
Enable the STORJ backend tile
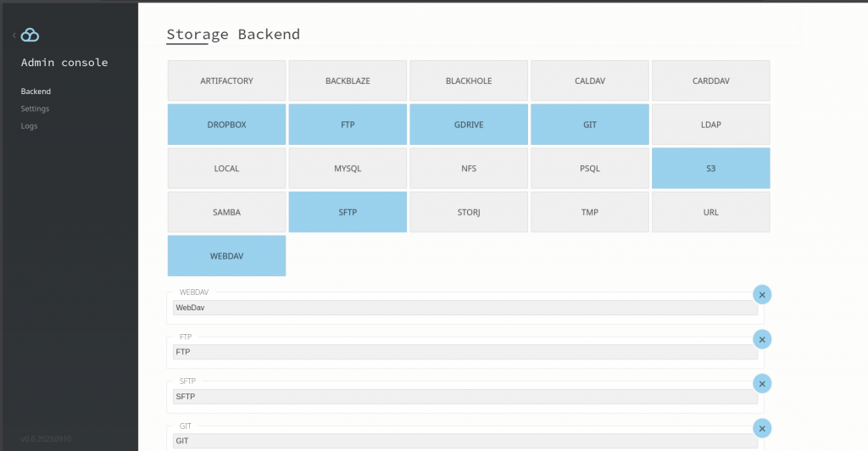(469, 212)
